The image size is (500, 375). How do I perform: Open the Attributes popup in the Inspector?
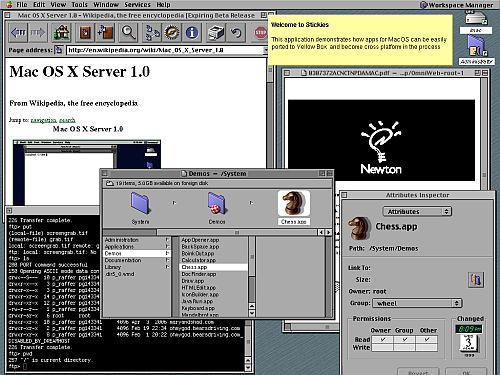click(x=417, y=211)
